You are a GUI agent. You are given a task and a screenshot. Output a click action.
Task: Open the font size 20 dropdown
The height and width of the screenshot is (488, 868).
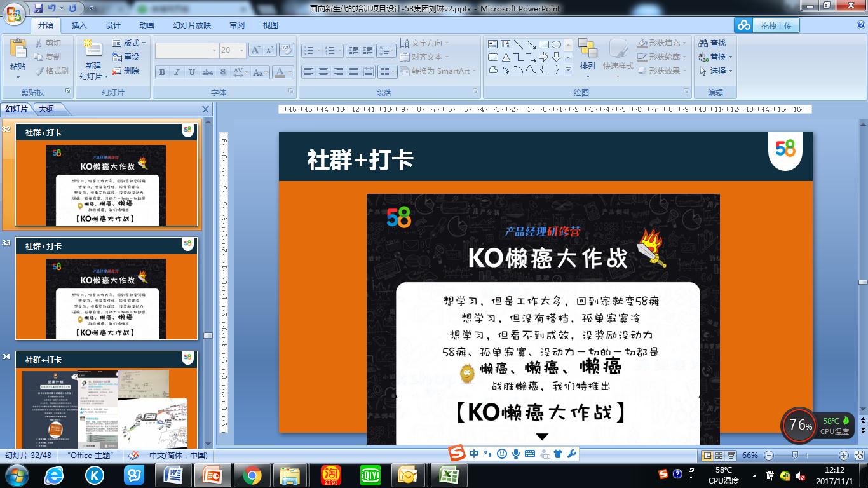[x=241, y=50]
